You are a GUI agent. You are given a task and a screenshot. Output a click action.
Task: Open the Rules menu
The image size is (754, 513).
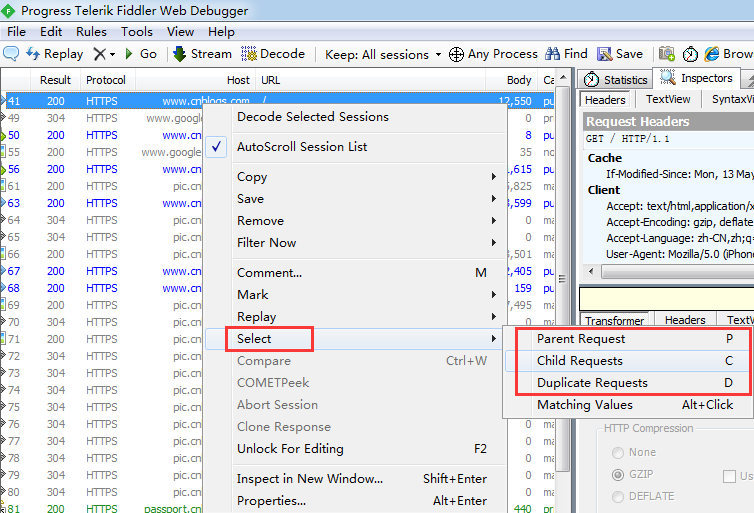point(91,31)
